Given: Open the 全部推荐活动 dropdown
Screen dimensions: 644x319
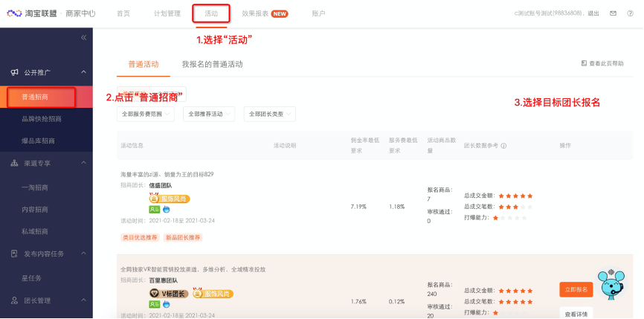Looking at the screenshot, I should click(209, 114).
